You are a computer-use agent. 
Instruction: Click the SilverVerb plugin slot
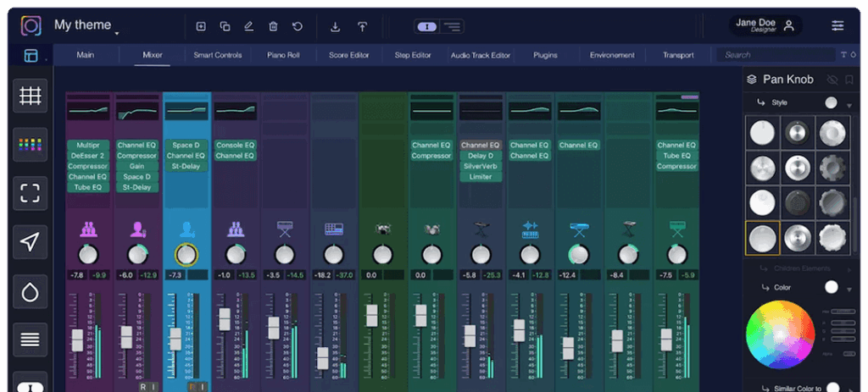(x=481, y=166)
